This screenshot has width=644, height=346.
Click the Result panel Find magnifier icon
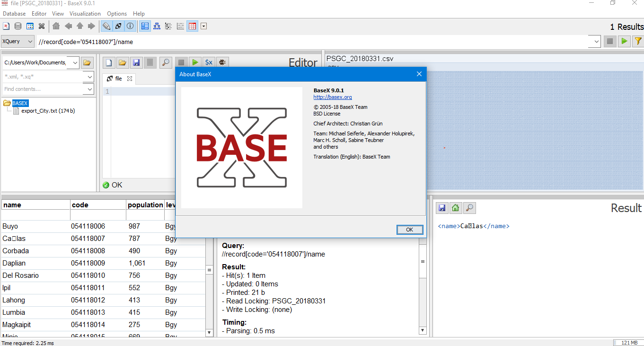[x=469, y=208]
